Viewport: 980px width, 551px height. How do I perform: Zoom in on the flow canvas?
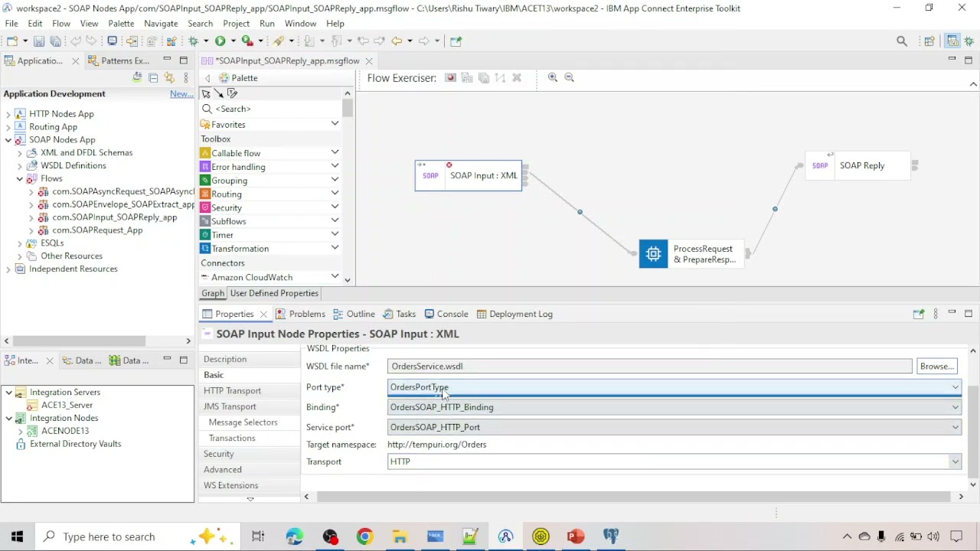click(553, 78)
